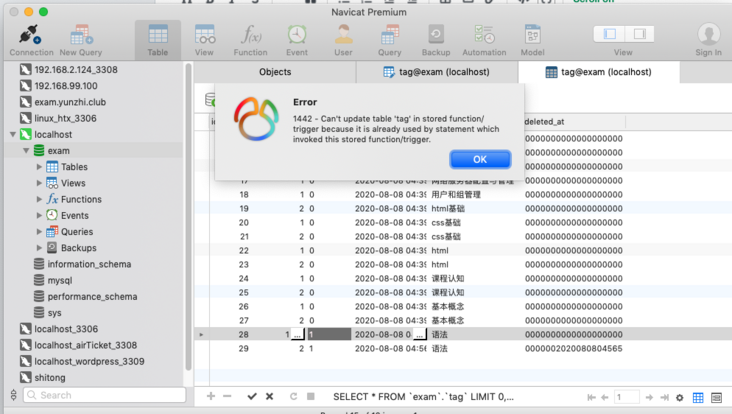Open the Connection tool
The image size is (732, 414).
pos(31,41)
